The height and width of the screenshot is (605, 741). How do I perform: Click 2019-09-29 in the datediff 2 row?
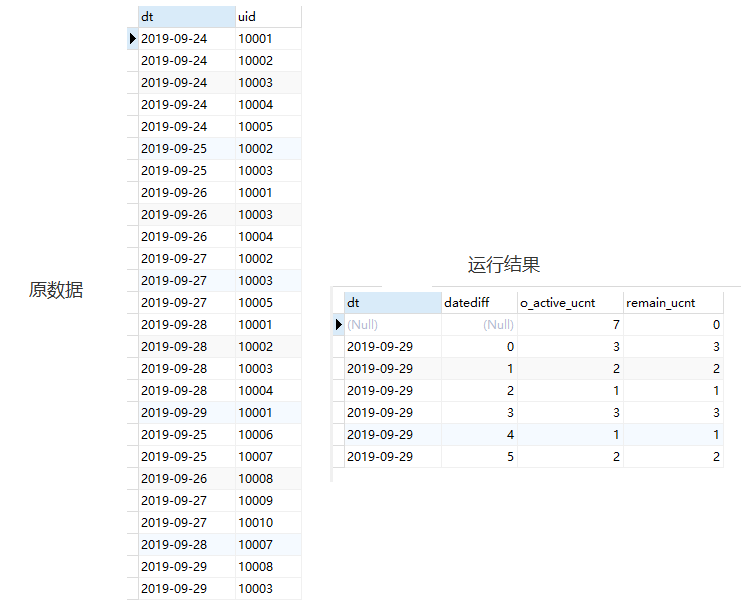coord(393,390)
